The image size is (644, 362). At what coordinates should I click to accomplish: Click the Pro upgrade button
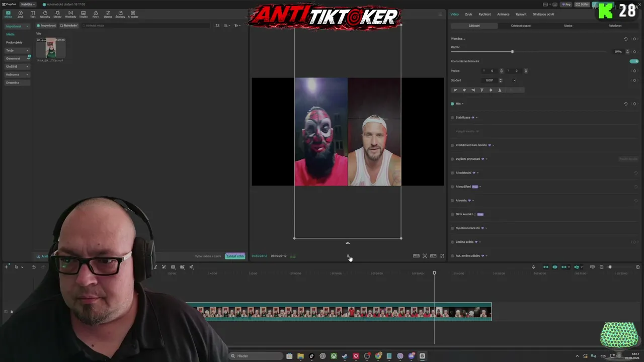click(567, 5)
